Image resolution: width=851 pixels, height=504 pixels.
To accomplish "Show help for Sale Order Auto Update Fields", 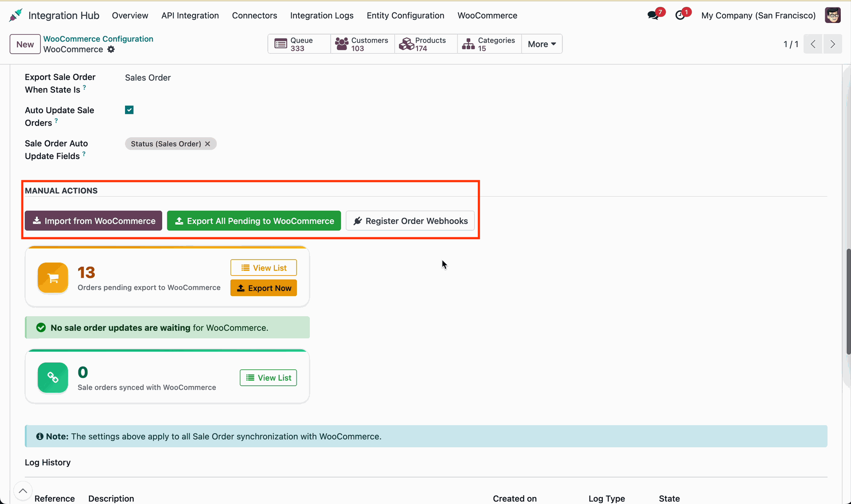I will click(84, 154).
